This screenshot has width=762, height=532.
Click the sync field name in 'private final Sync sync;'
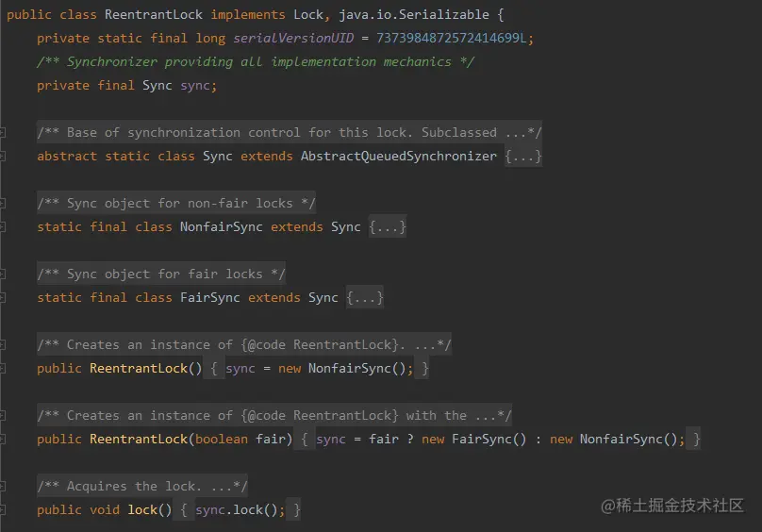click(195, 86)
